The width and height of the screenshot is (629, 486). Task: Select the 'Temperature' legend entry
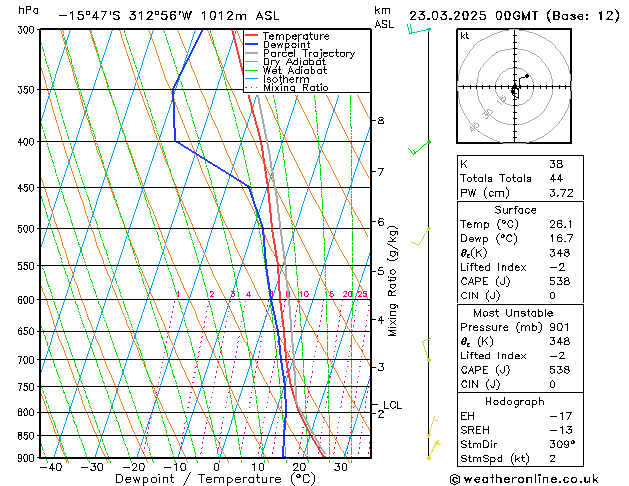tap(296, 36)
